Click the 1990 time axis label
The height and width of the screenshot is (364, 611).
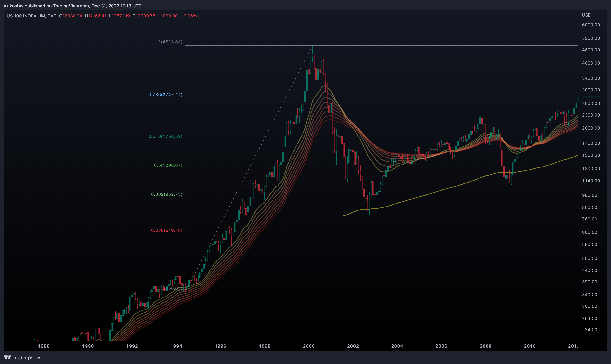click(88, 346)
